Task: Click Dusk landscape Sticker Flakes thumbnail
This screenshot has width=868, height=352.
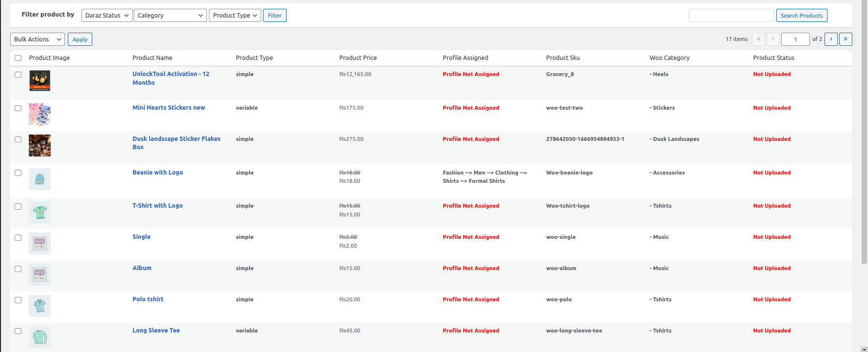Action: pyautogui.click(x=40, y=145)
